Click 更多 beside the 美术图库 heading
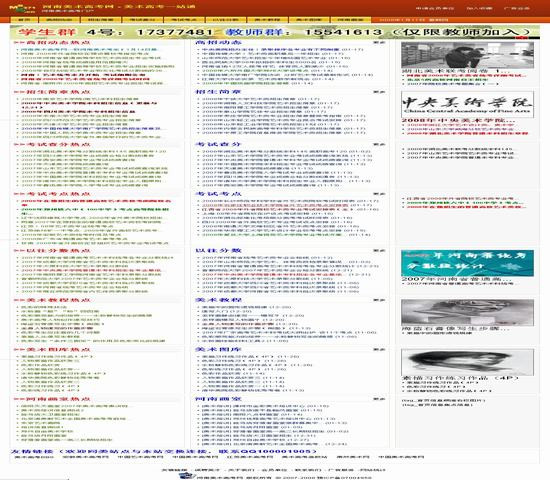 click(x=379, y=350)
